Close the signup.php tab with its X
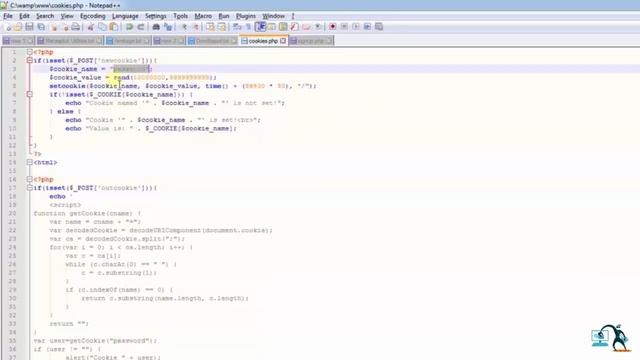 [329, 41]
